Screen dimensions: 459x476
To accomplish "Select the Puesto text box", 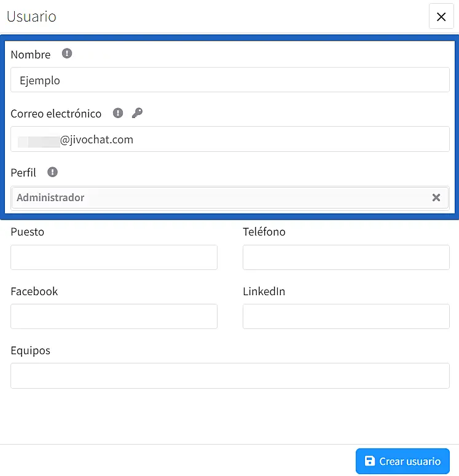I will (x=114, y=257).
